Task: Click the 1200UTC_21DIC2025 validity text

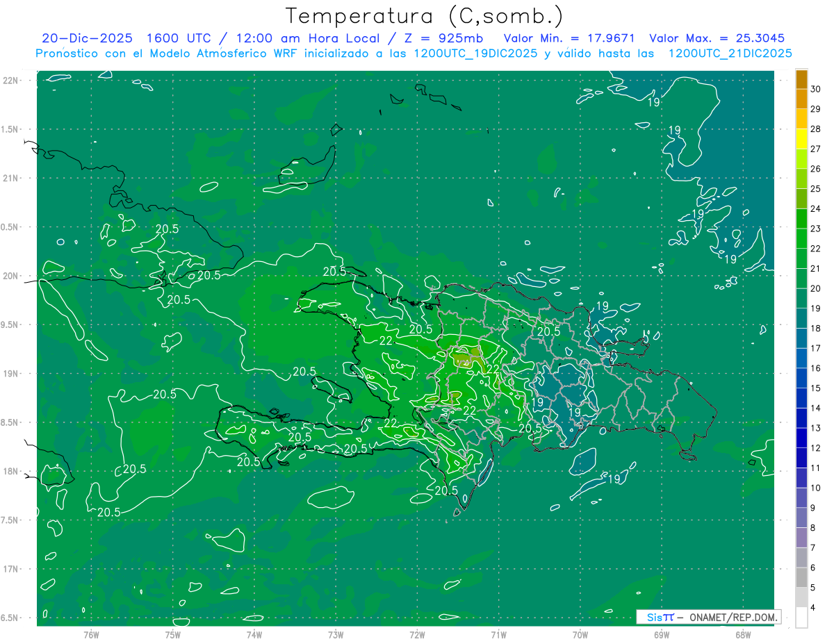Action: click(730, 53)
